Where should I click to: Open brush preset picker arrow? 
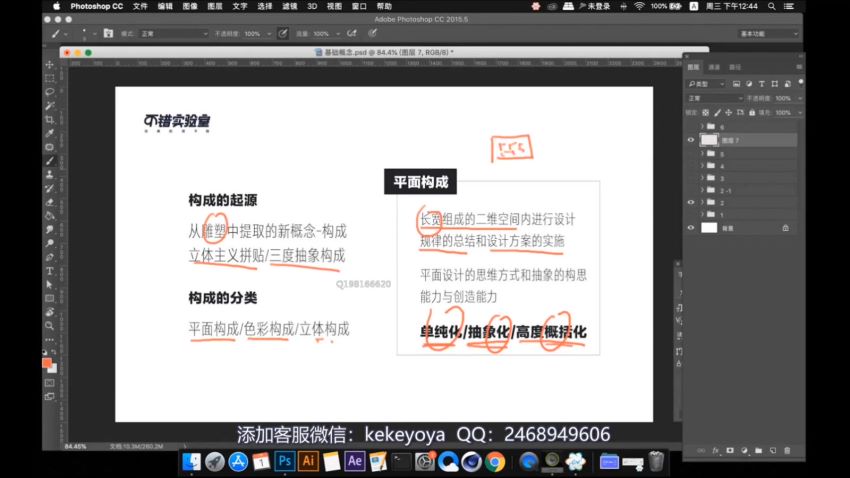[x=94, y=34]
